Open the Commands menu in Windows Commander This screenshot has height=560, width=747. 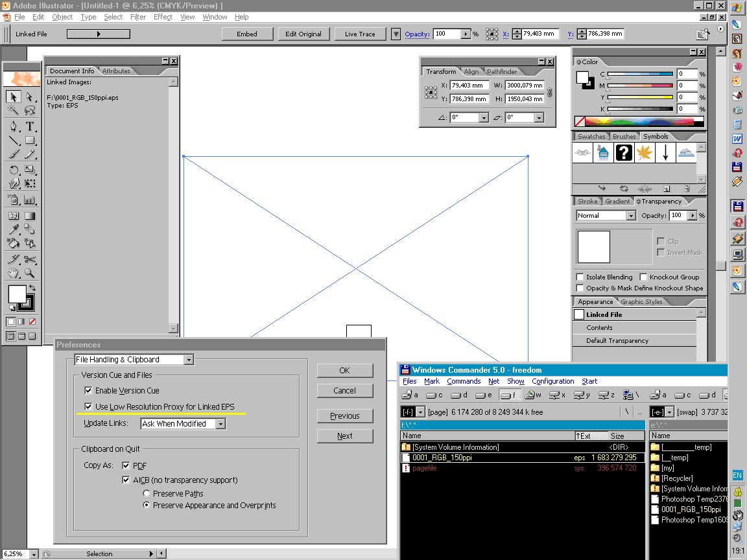464,381
